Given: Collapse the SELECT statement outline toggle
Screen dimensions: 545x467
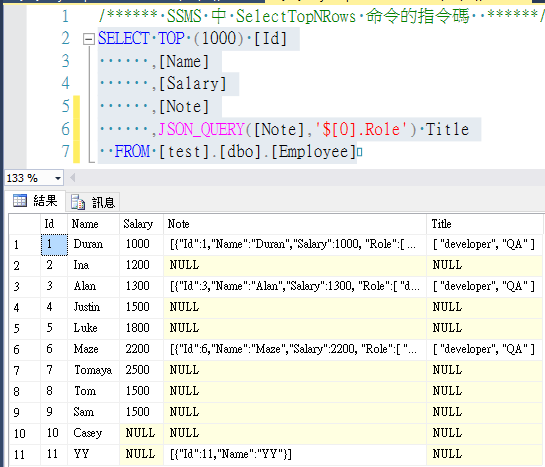Looking at the screenshot, I should pyautogui.click(x=89, y=39).
